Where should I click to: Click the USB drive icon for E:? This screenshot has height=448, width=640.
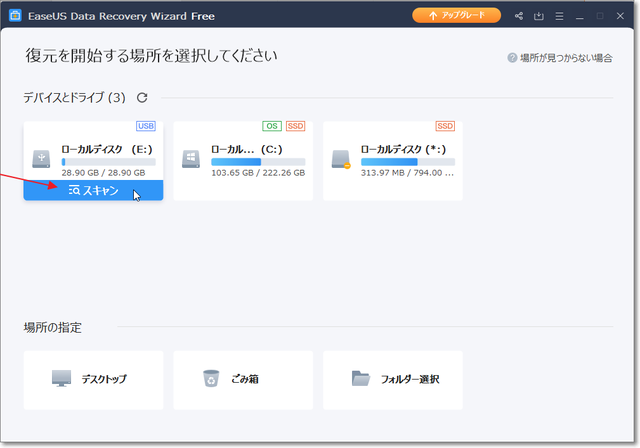[x=40, y=158]
